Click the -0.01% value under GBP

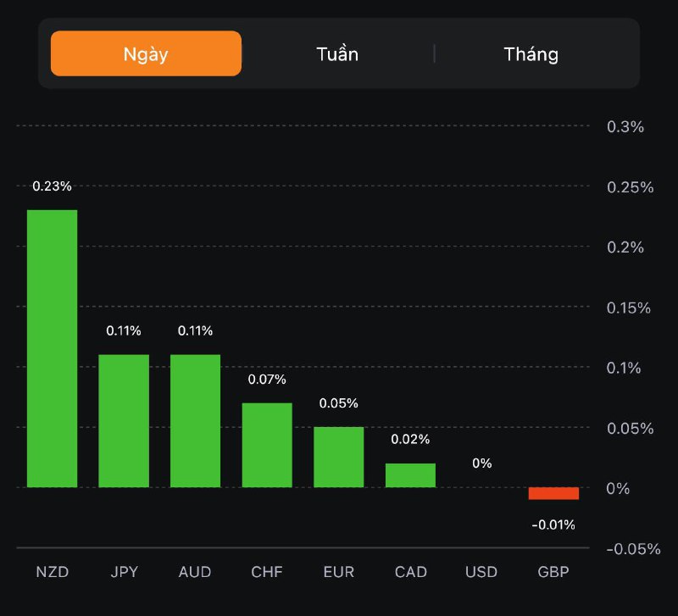coord(553,525)
